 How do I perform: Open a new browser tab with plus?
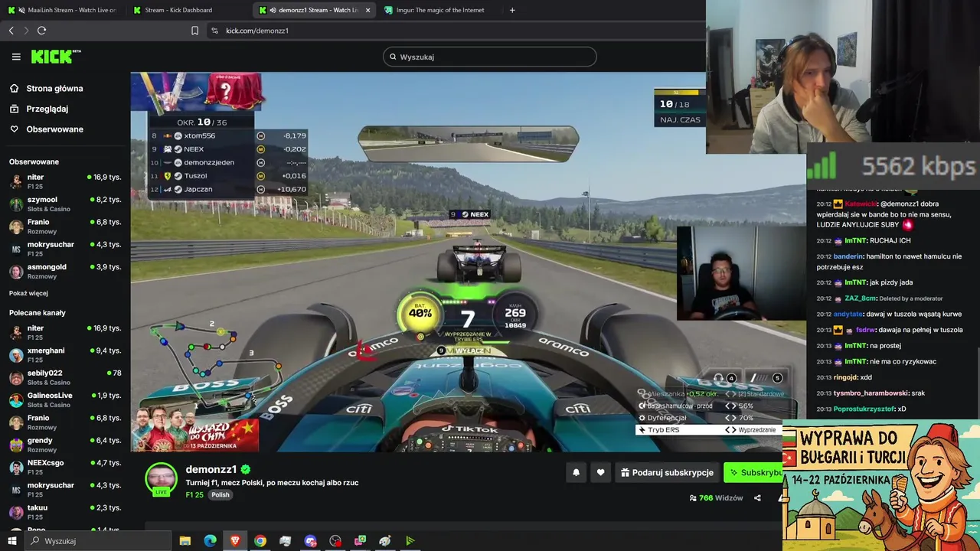click(512, 10)
